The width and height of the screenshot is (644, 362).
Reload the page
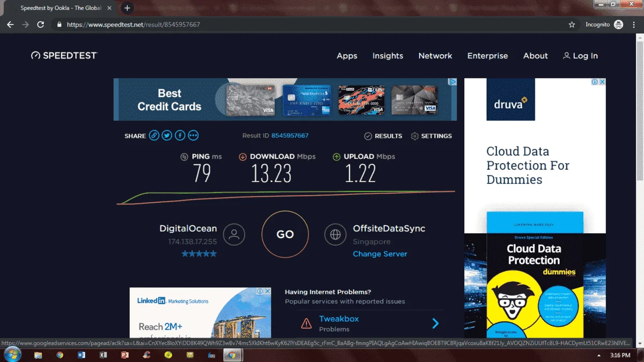(40, 25)
